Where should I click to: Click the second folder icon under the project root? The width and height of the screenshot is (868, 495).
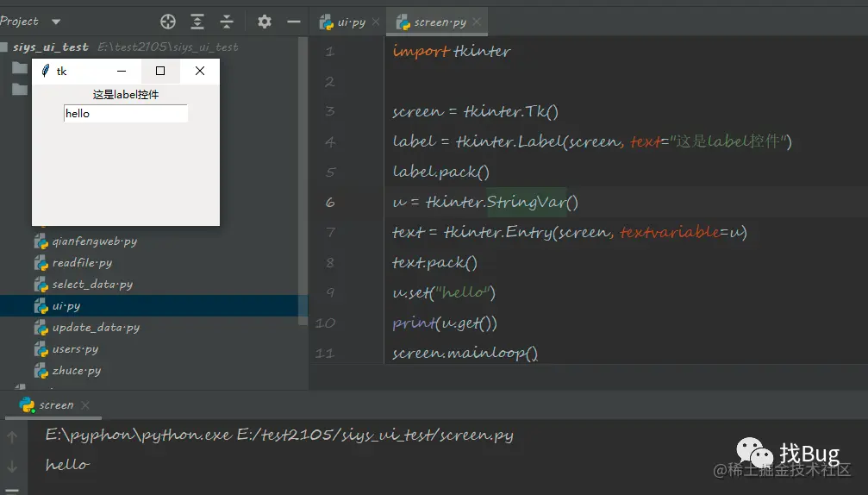pos(20,89)
